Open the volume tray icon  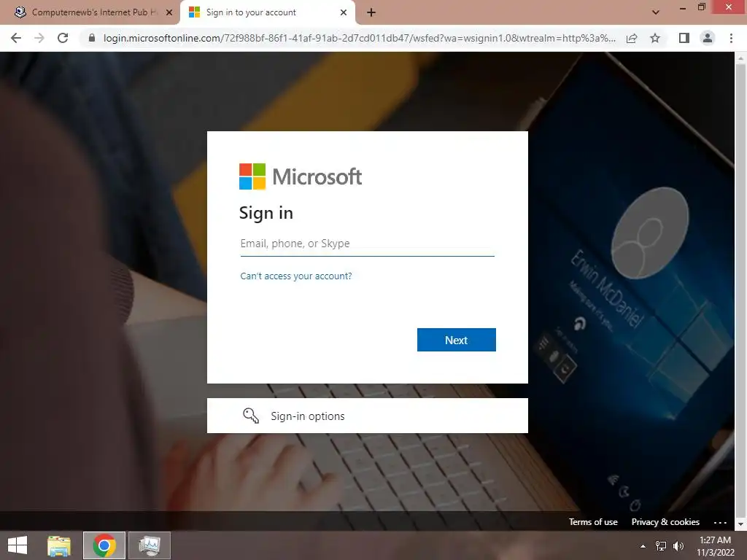(x=678, y=546)
